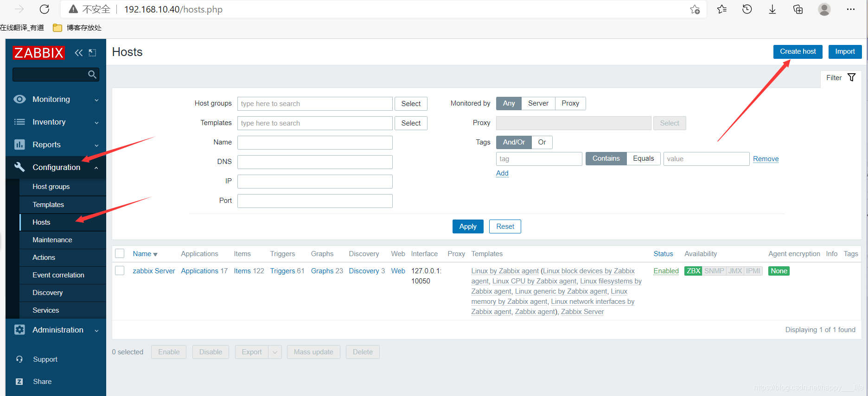Click the ZBX availability indicator
Viewport: 868px width, 396px height.
click(x=693, y=271)
